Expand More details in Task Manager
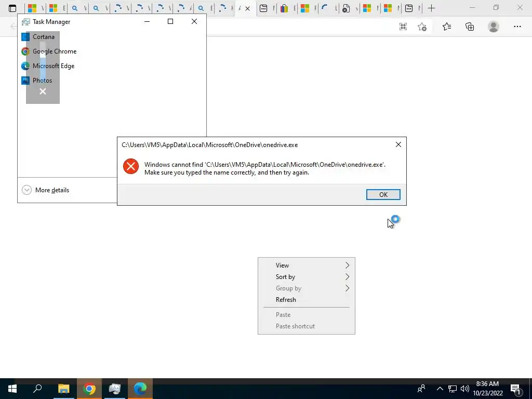 point(46,190)
